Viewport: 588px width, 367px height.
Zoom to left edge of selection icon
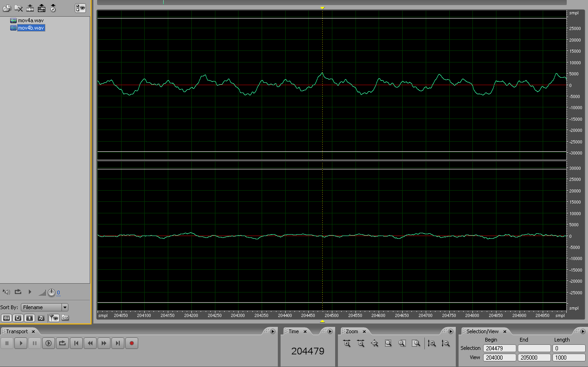[402, 343]
